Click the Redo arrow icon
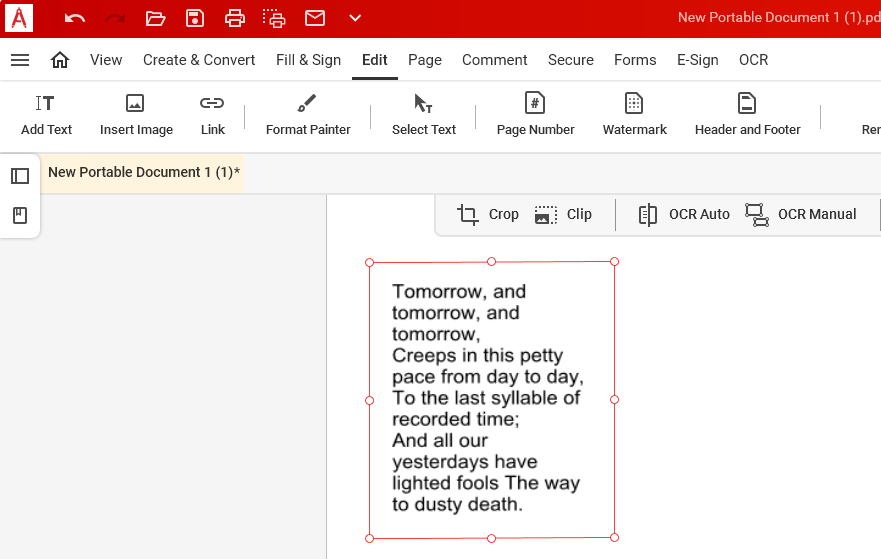 pyautogui.click(x=115, y=19)
